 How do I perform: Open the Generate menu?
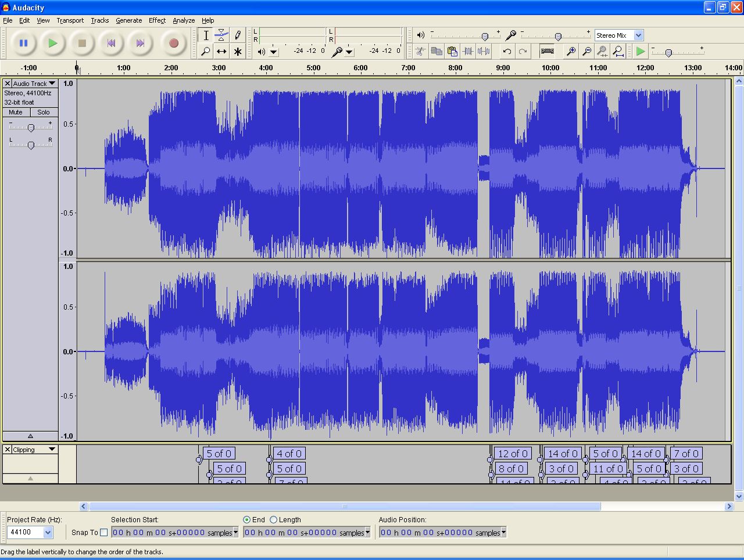coord(128,20)
